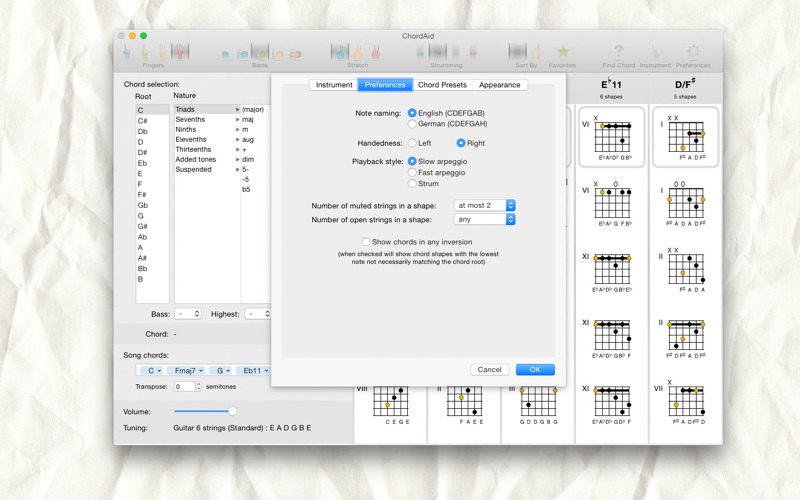
Task: Select Suspended in Nature list
Action: [x=207, y=169]
